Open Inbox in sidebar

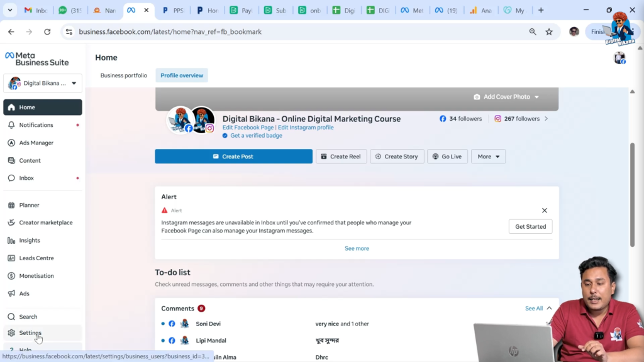pos(43,178)
